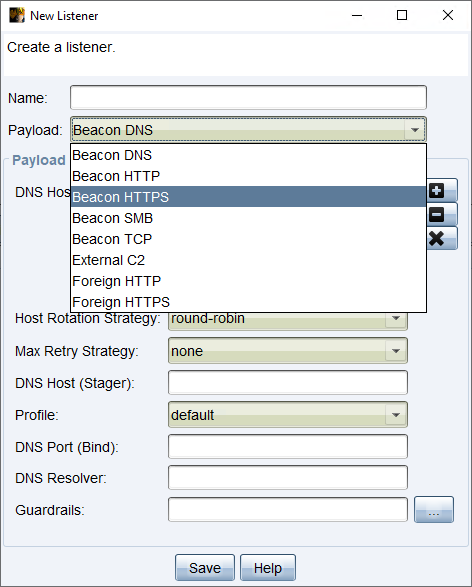472x587 pixels.
Task: Focus the DNS Resolver input
Action: point(288,478)
